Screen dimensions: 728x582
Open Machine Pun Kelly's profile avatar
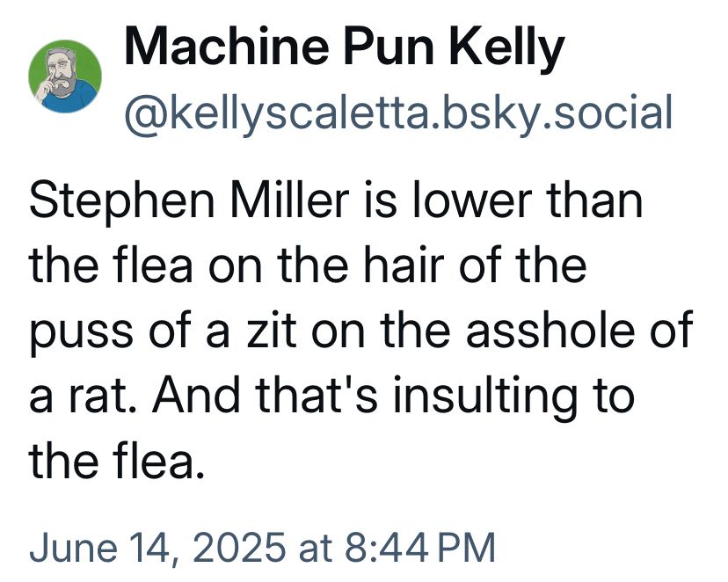pos(65,76)
